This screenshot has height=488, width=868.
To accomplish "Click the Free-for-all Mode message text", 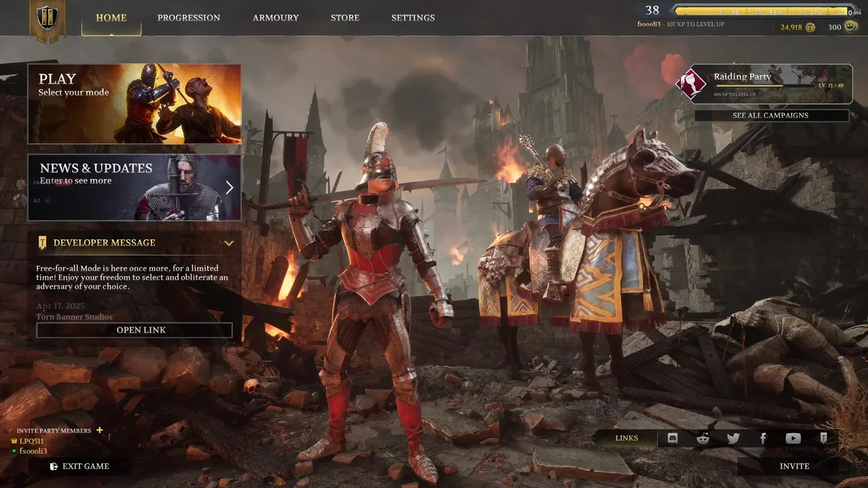I will pos(132,277).
